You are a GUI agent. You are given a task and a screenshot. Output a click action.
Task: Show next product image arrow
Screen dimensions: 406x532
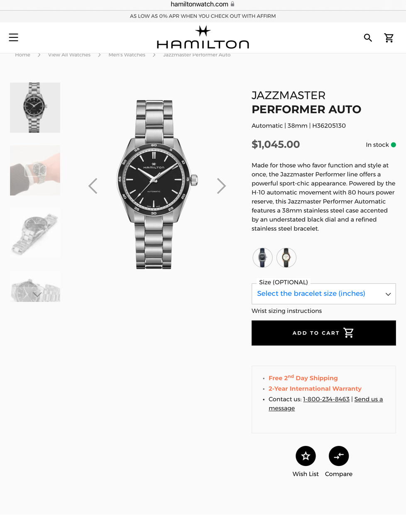tap(221, 186)
